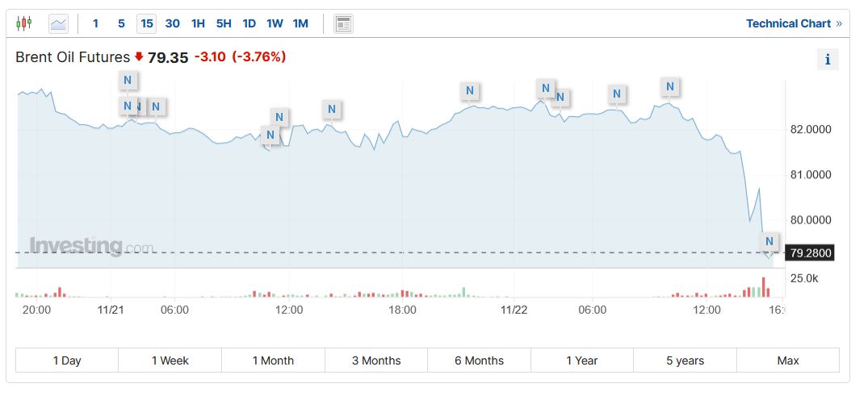Click the news marker at the price low
This screenshot has width=868, height=400.
769,241
